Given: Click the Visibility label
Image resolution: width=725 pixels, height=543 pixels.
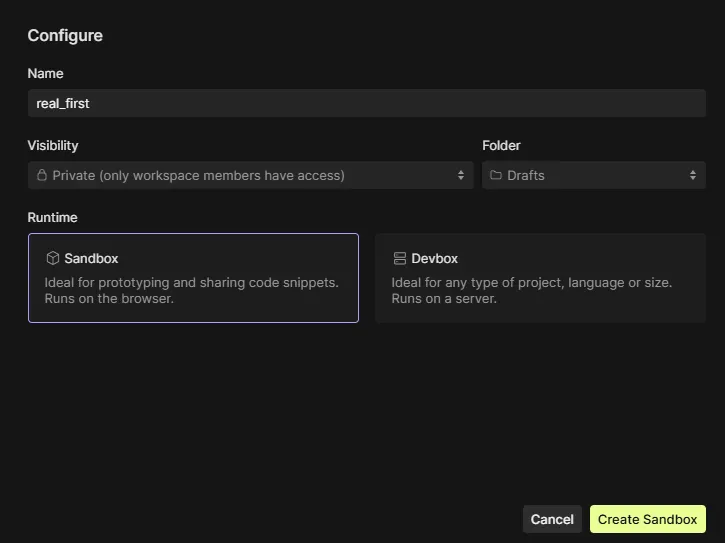Looking at the screenshot, I should (x=53, y=145).
